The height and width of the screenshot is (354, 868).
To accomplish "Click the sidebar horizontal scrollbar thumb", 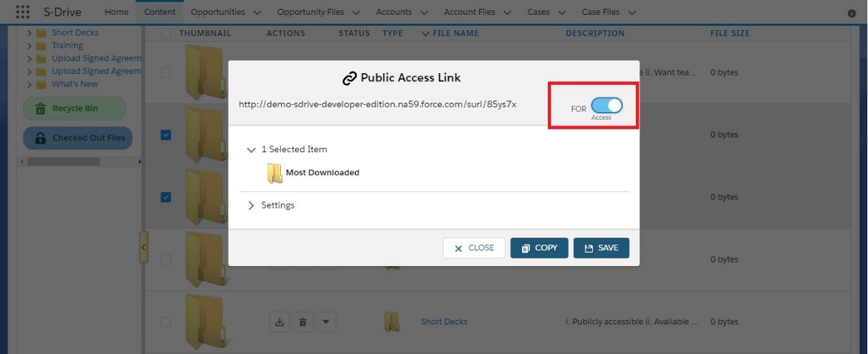I will tap(63, 162).
